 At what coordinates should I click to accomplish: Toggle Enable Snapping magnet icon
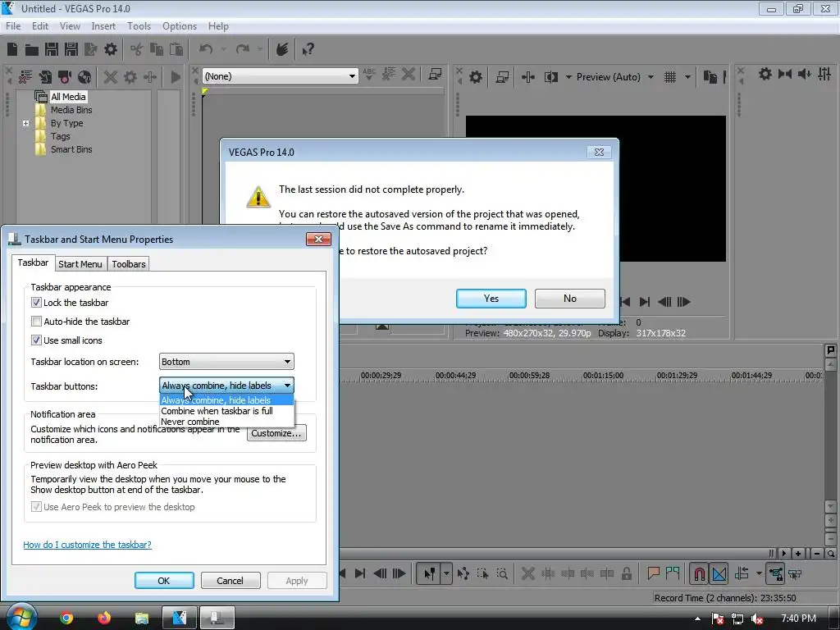(x=699, y=573)
